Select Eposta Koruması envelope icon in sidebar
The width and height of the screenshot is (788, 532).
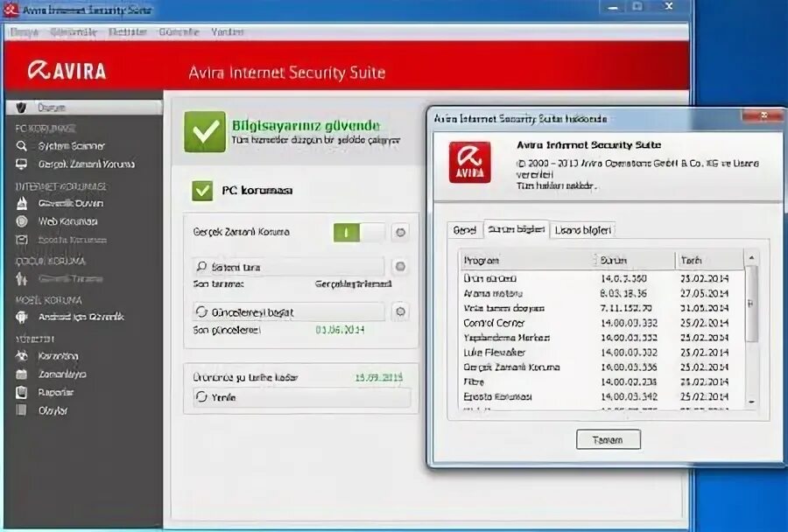pyautogui.click(x=22, y=240)
